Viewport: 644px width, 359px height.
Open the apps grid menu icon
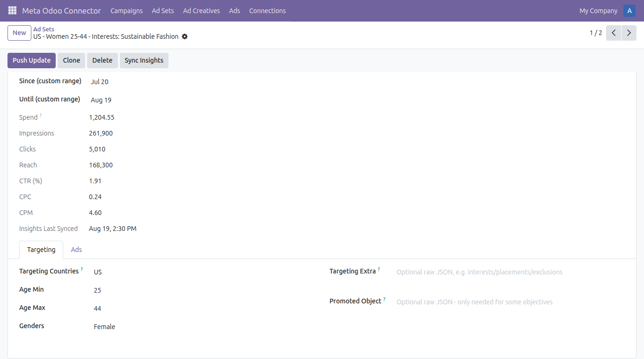pyautogui.click(x=12, y=10)
